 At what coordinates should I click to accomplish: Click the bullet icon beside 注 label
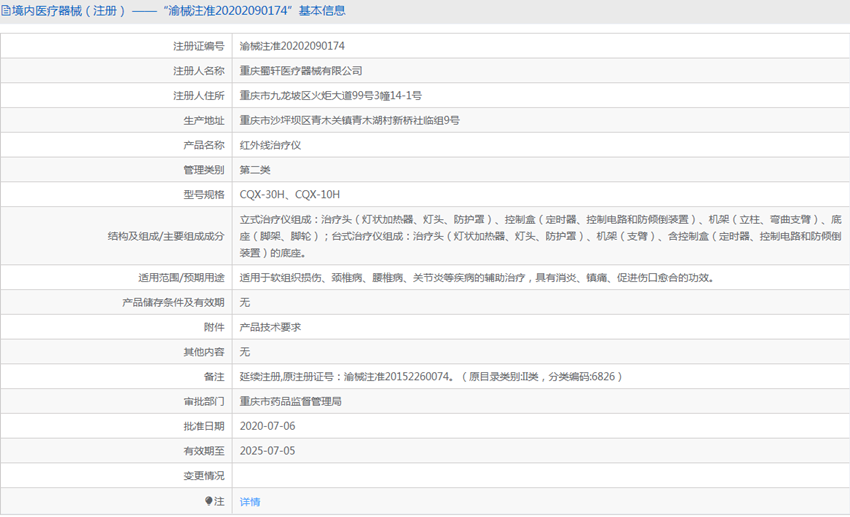209,501
